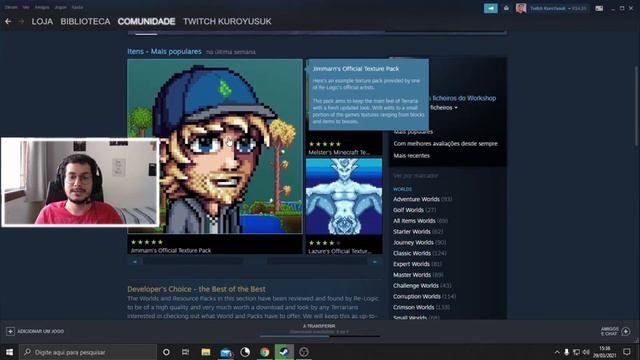Open File Explorer from taskbar
The height and width of the screenshot is (360, 640).
[x=206, y=352]
